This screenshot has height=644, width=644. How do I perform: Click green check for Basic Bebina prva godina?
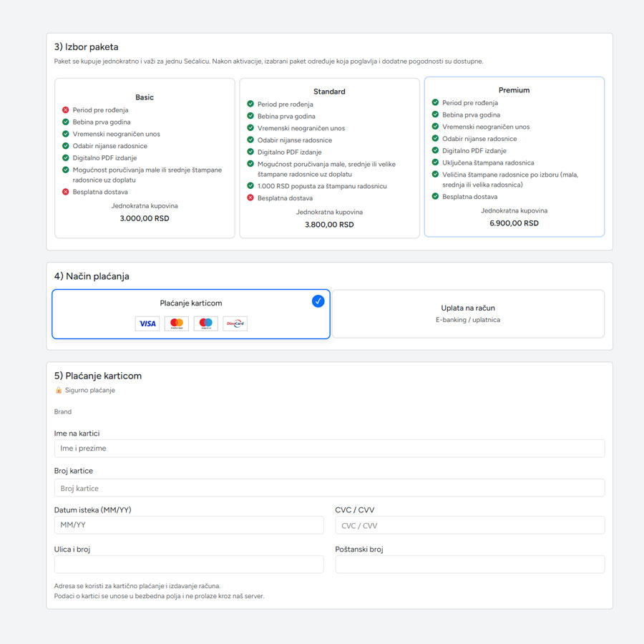pos(65,122)
